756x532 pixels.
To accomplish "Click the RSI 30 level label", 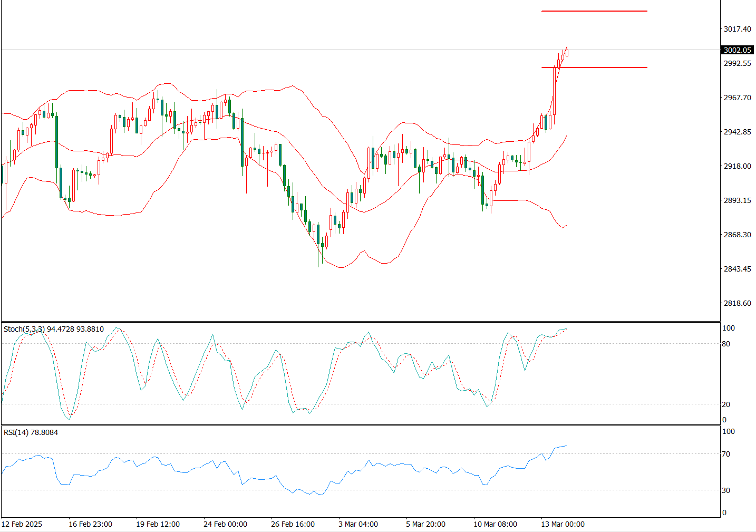I will 726,490.
